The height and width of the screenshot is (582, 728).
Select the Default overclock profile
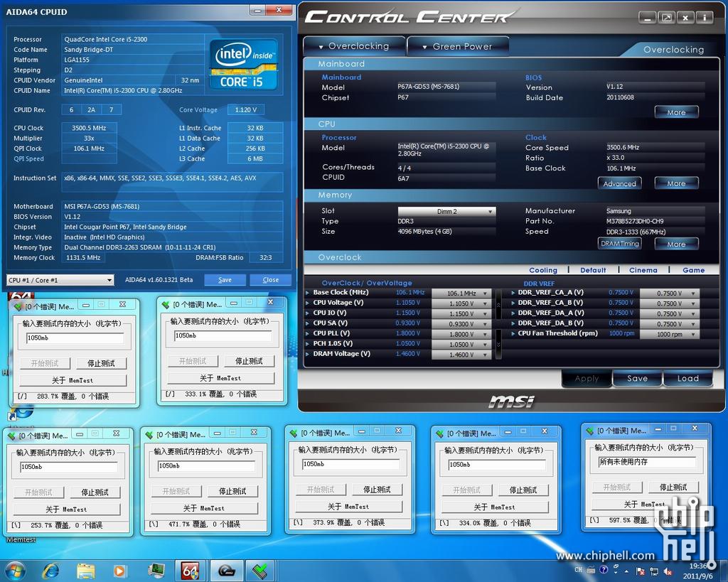point(593,270)
